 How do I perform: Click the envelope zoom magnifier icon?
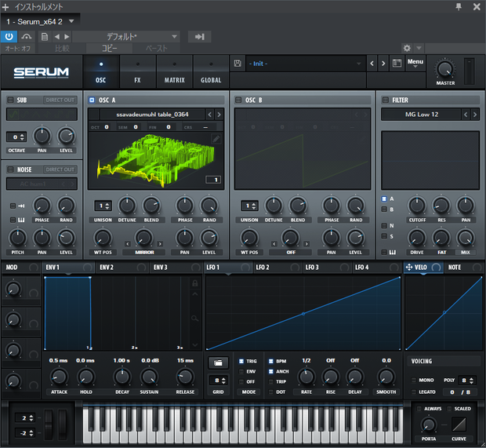pyautogui.click(x=194, y=319)
